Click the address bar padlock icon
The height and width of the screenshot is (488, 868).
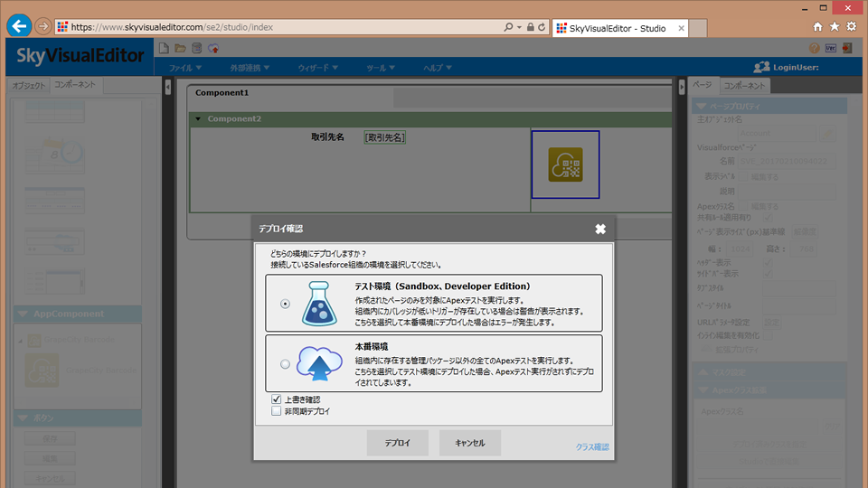coord(531,26)
